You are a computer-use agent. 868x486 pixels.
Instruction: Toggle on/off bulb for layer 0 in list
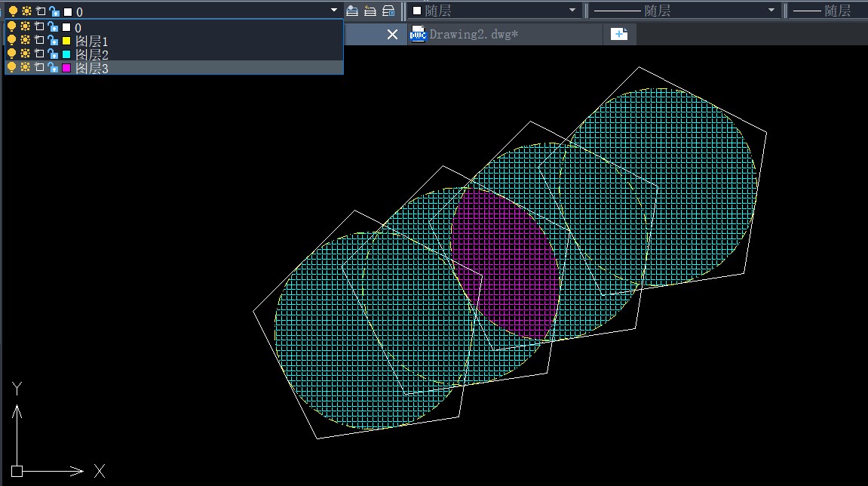coord(11,26)
